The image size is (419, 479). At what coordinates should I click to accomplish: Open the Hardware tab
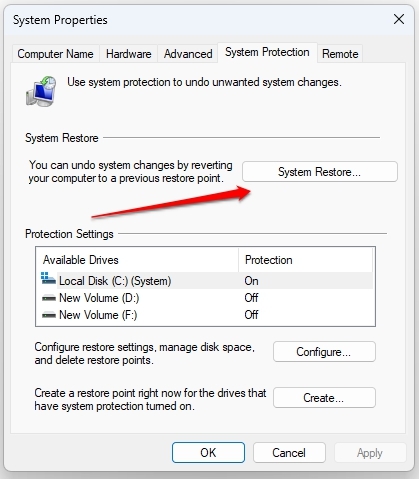[129, 54]
